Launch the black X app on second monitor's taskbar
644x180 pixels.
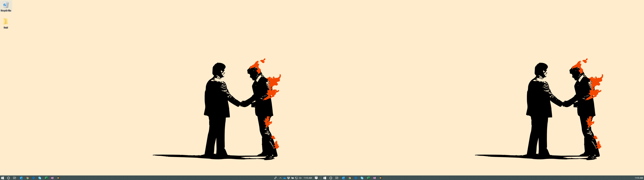pyautogui.click(x=380, y=178)
